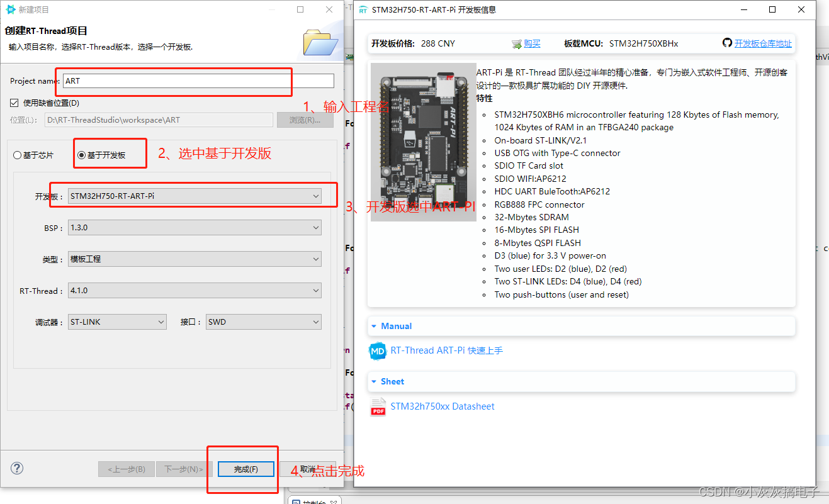The image size is (829, 504).
Task: Click the text RGB888 FPC connector
Action: (539, 204)
